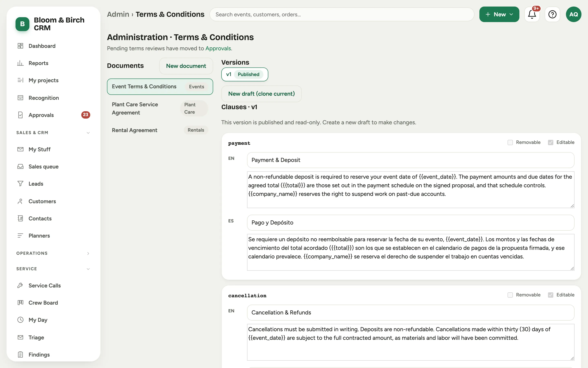The height and width of the screenshot is (368, 588).
Task: Collapse the Sales & CRM section chevron
Action: (x=88, y=133)
